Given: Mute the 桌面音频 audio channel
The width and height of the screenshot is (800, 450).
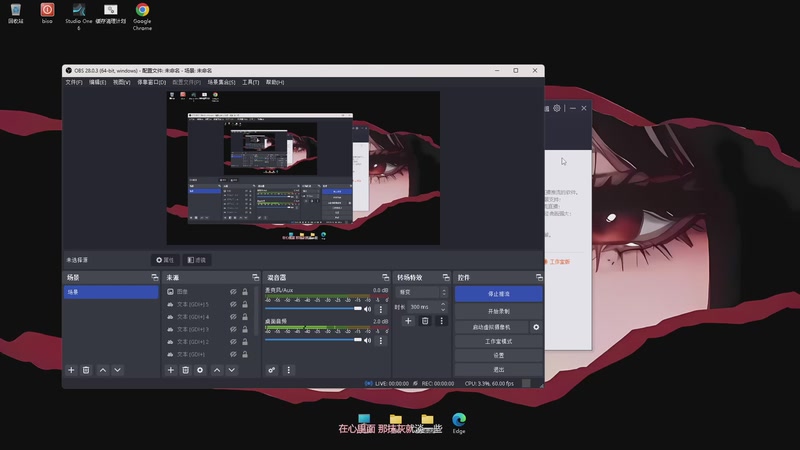Looking at the screenshot, I should (x=367, y=340).
